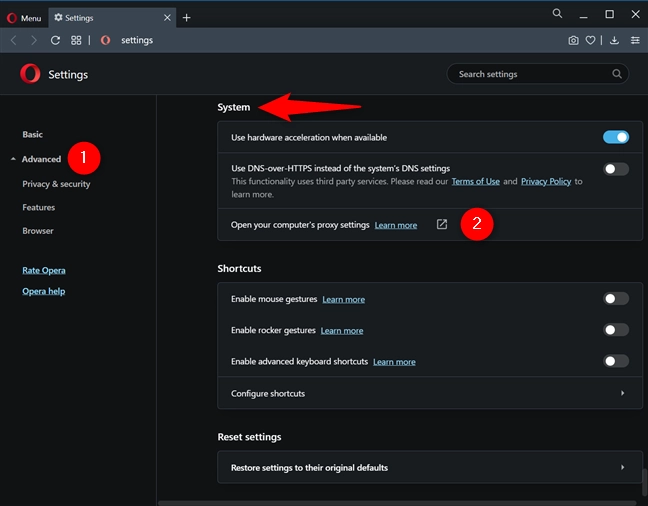Enable rocker gestures toggle
The height and width of the screenshot is (506, 648).
(616, 330)
